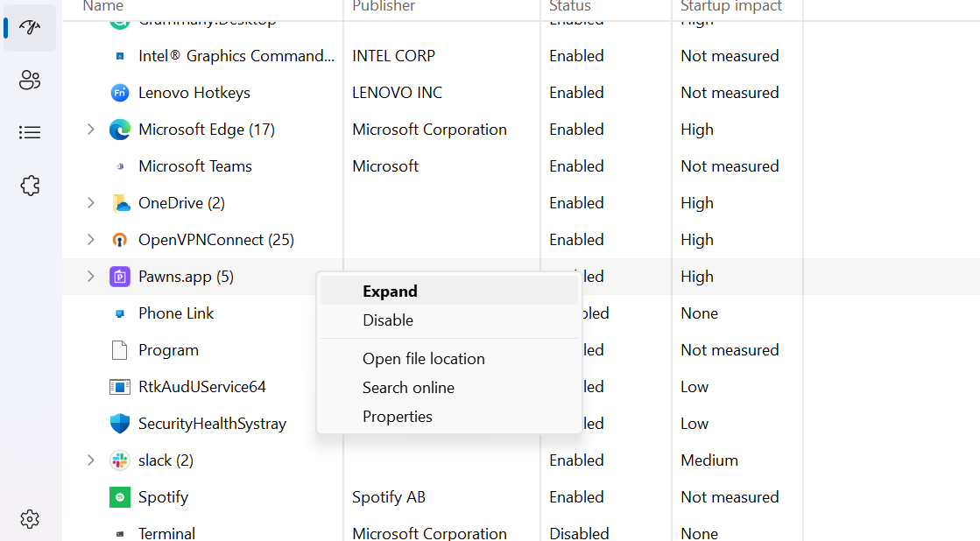Screen dimensions: 980x541
Task: Choose Open file location
Action: pyautogui.click(x=448, y=359)
